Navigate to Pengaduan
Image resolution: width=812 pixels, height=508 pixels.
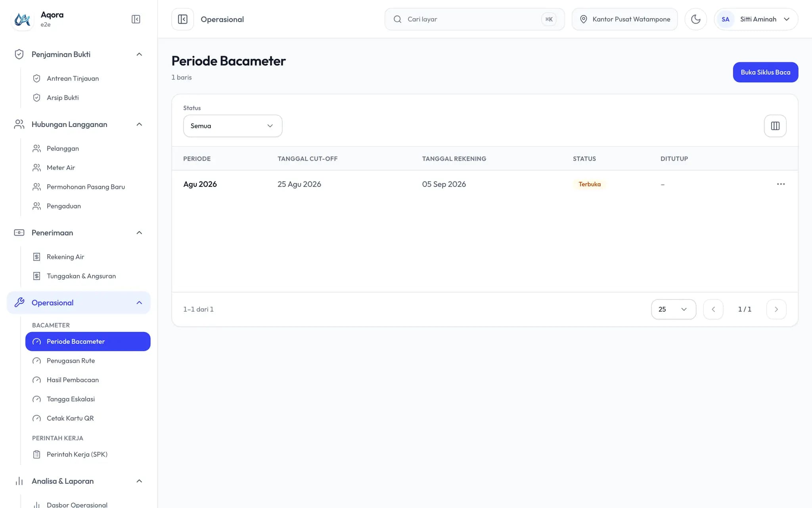point(88,206)
